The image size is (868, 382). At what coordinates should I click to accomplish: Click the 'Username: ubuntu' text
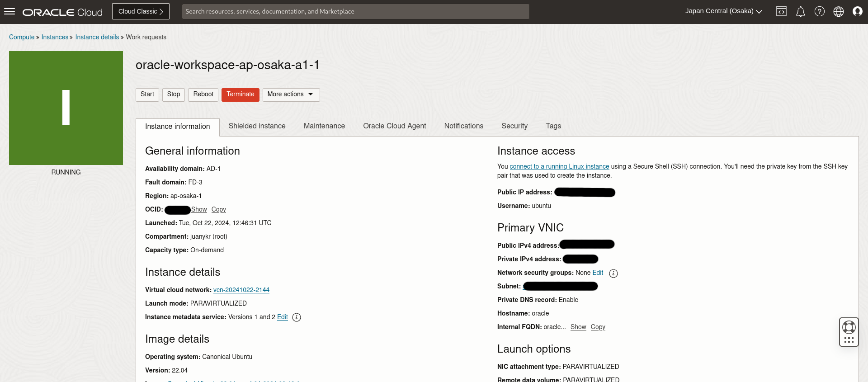(x=524, y=206)
